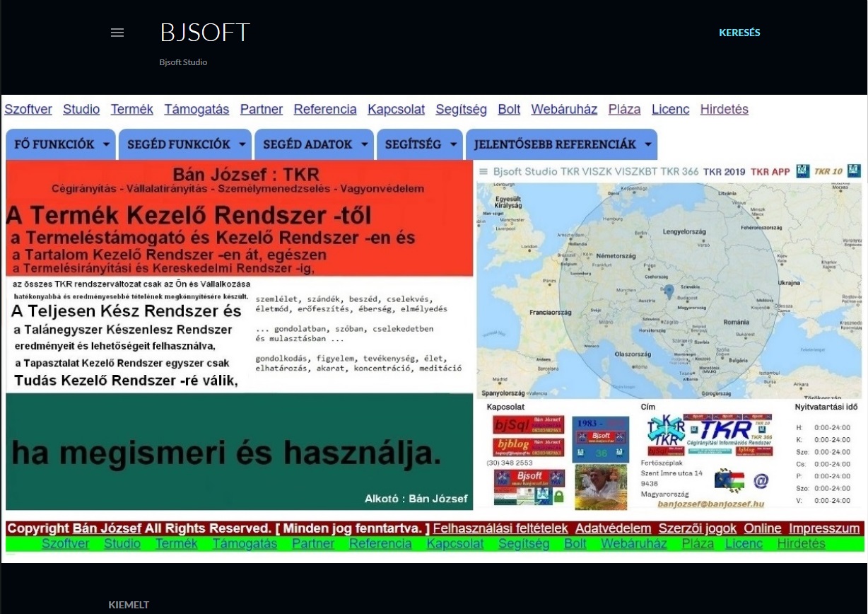This screenshot has width=868, height=614.
Task: Open Termék in the top link bar
Action: point(132,110)
